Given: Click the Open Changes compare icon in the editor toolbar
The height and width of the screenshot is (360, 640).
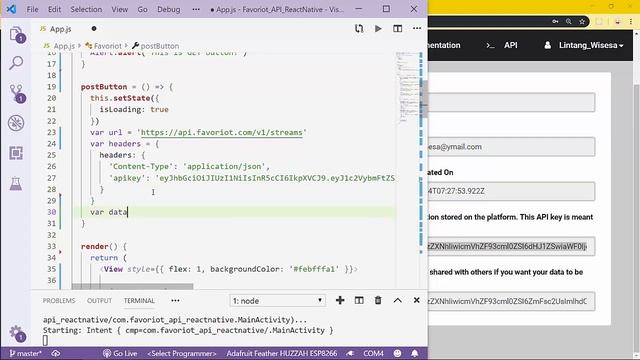Looking at the screenshot, I should click(359, 29).
